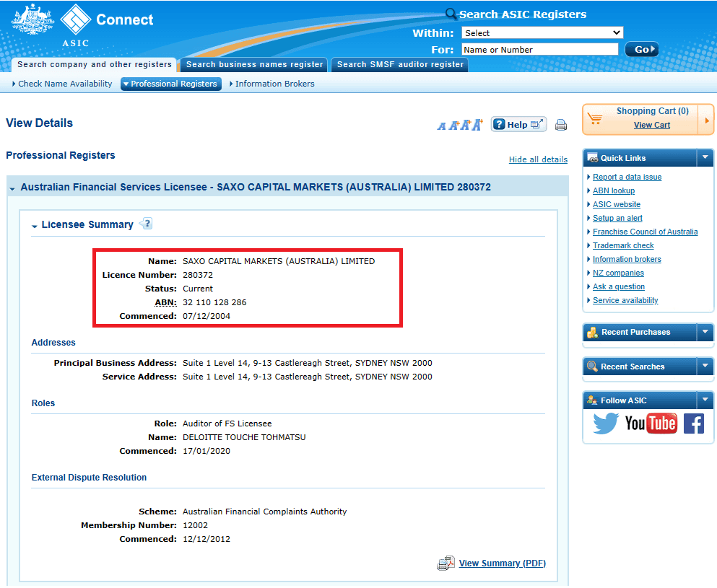Screen dimensions: 717x588
Task: Expand the Recent Purchases panel
Action: coord(705,332)
